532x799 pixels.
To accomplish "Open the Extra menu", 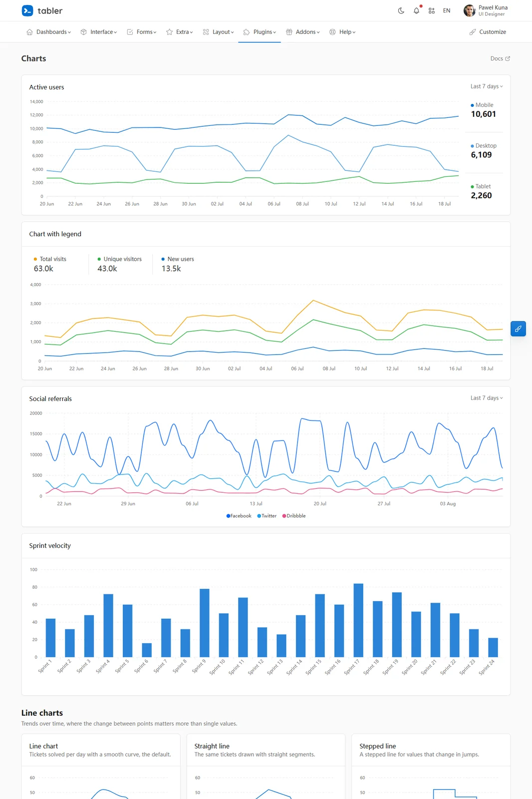I will point(180,32).
